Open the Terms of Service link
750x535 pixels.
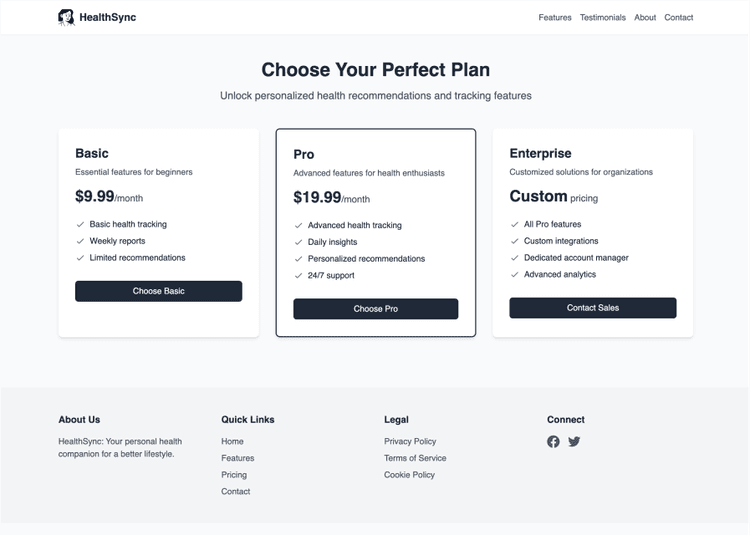point(415,458)
